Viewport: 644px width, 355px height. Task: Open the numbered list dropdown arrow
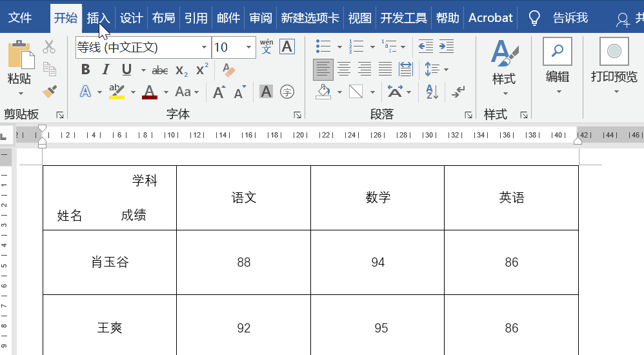point(372,47)
